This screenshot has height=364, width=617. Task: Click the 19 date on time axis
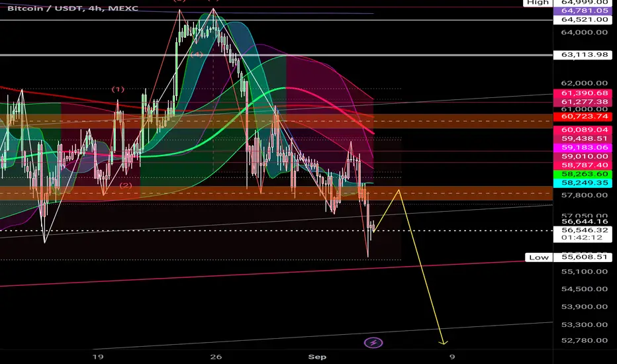coord(98,357)
